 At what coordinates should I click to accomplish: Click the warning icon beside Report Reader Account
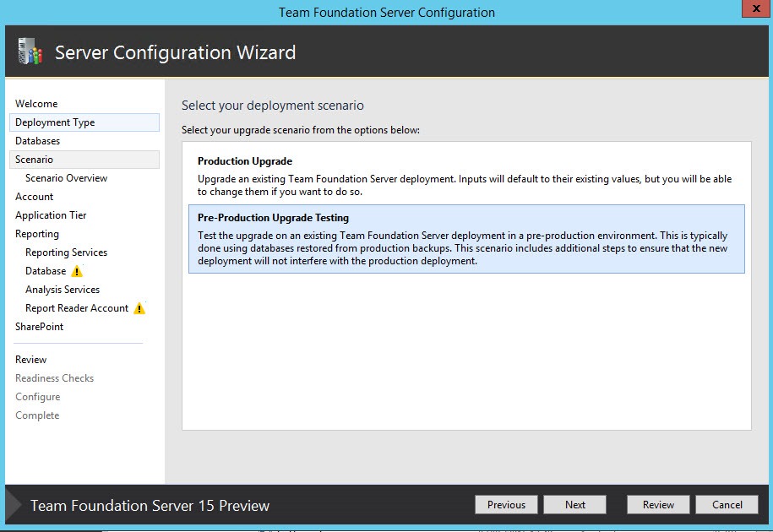(x=139, y=308)
